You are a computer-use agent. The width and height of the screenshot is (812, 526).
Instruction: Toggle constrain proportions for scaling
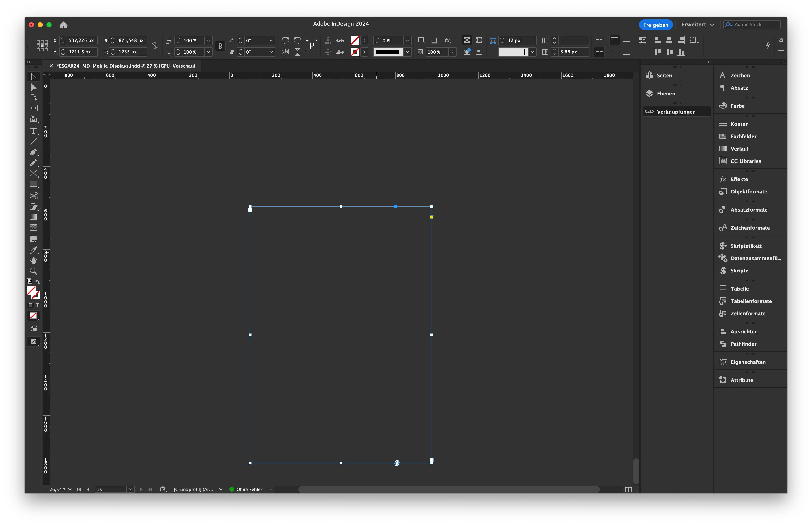coord(220,46)
